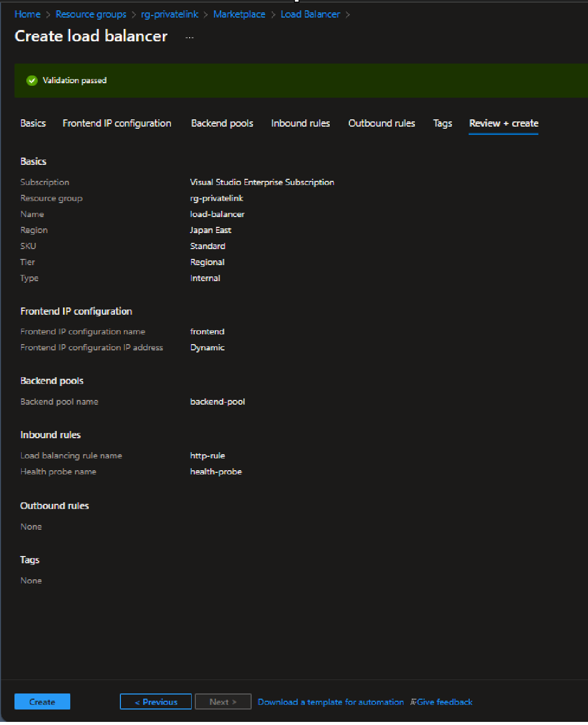Download a template for automation
The width and height of the screenshot is (588, 725).
click(331, 702)
